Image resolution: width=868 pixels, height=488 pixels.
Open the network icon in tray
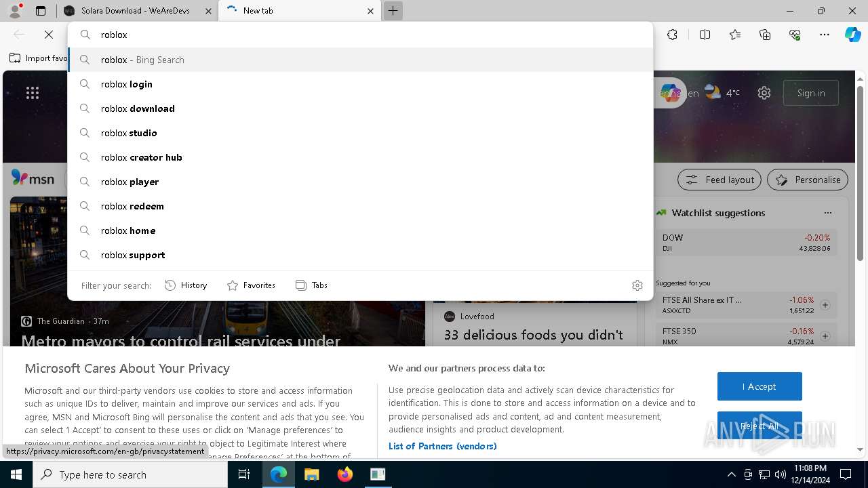764,474
